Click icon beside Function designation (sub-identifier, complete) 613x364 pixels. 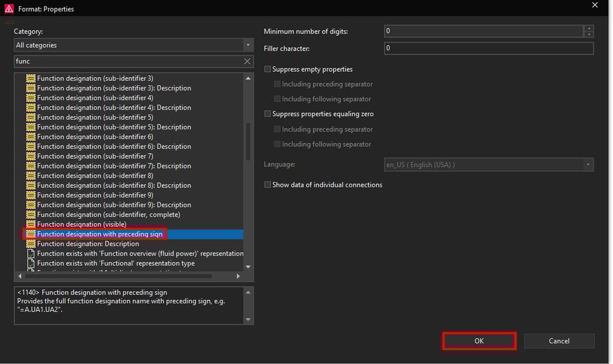click(31, 215)
